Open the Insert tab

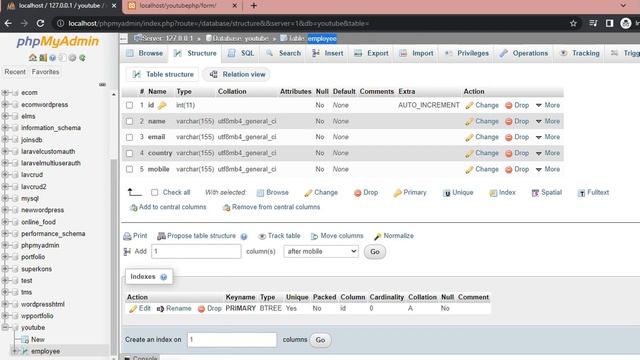point(328,53)
